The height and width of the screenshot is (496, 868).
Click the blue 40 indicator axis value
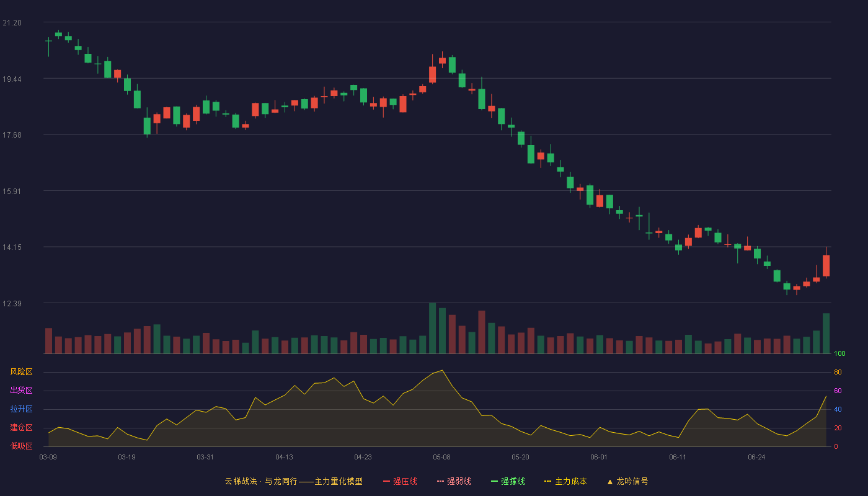pyautogui.click(x=838, y=410)
